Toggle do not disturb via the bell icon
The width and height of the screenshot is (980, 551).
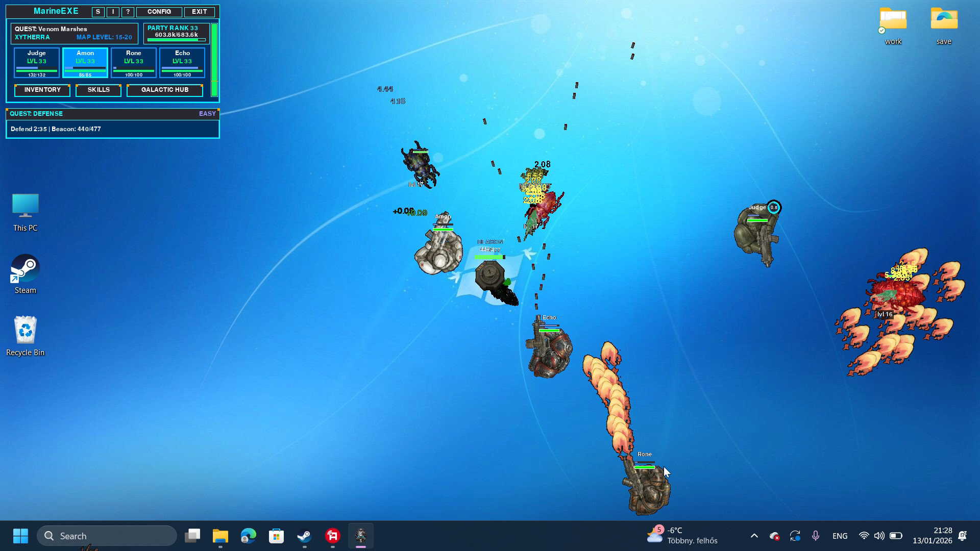[x=963, y=536]
